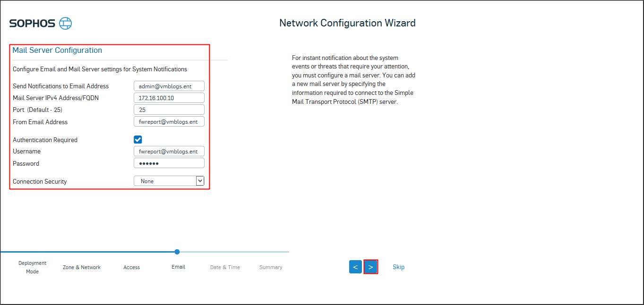This screenshot has height=305, width=644.
Task: Go to the Zone & Network step
Action: click(x=82, y=267)
